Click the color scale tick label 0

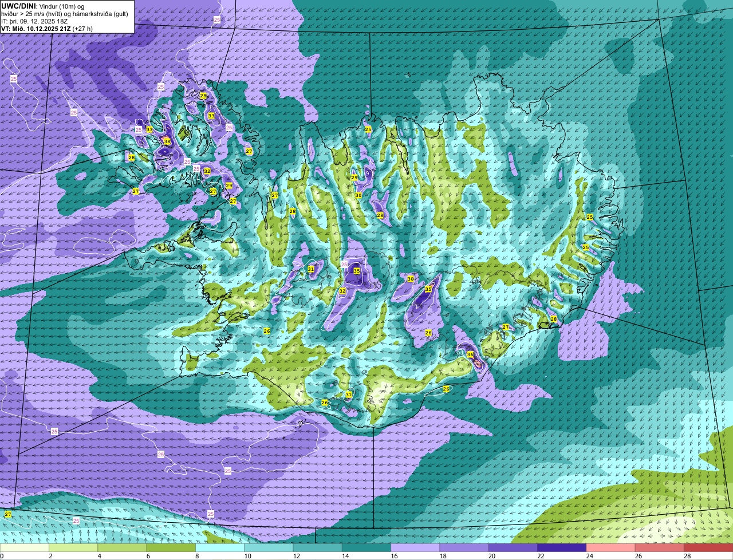(x=2, y=556)
